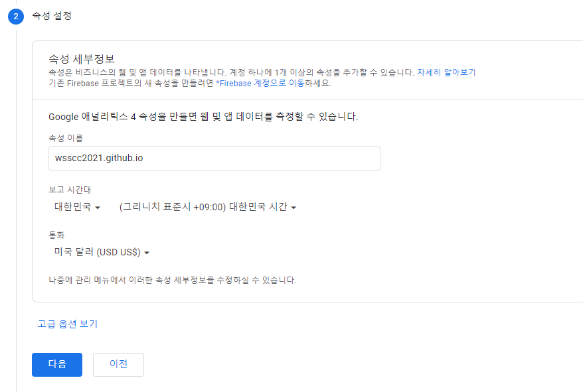Click the arrow icon on the currency selector
The width and height of the screenshot is (583, 392).
(145, 252)
